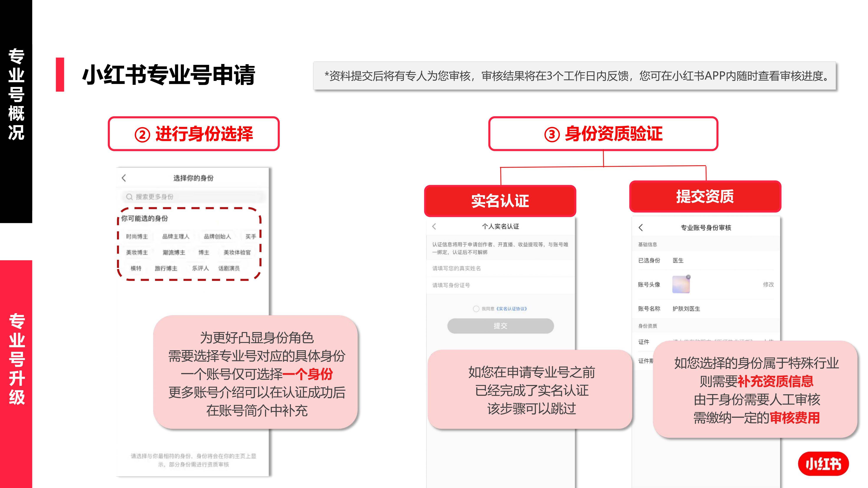The image size is (868, 488).
Task: Click the 小红书 logo badge
Action: click(x=823, y=464)
